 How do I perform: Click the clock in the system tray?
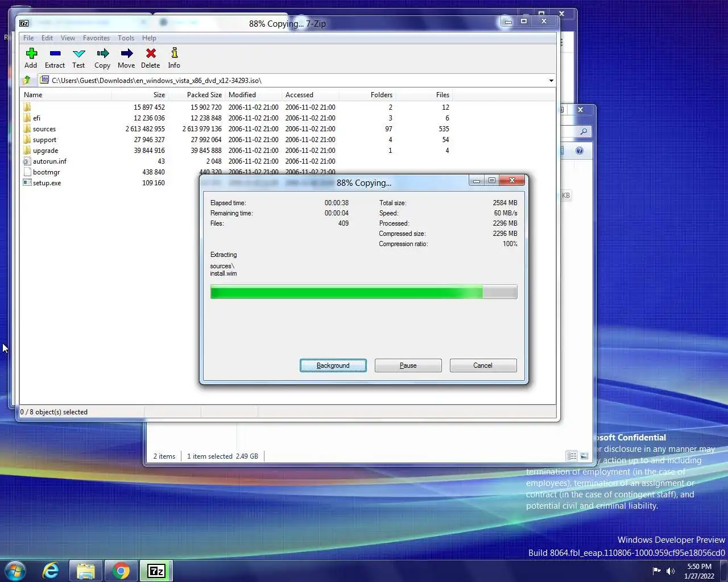(699, 571)
